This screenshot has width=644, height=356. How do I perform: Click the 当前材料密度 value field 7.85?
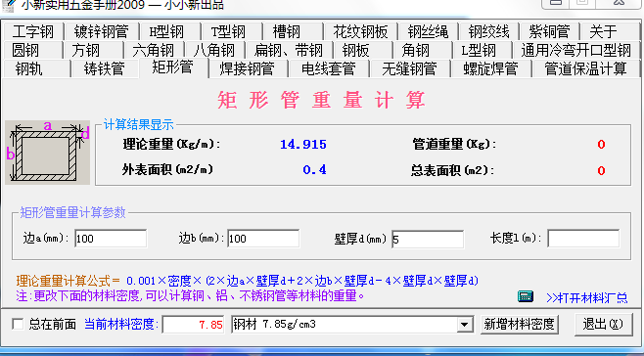click(193, 325)
